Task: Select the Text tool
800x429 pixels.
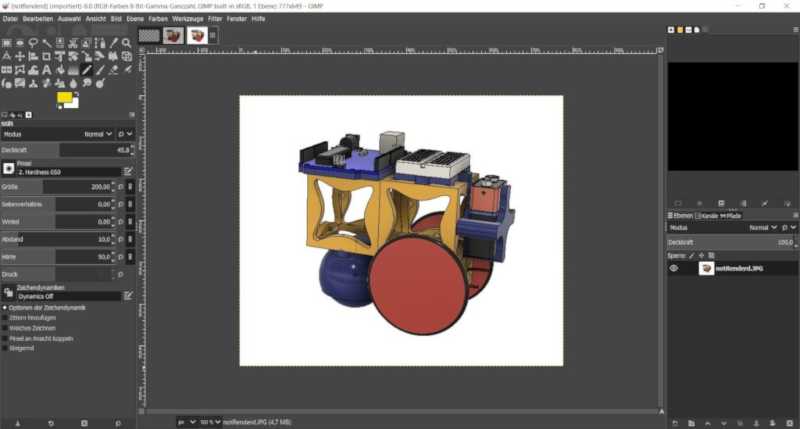Action: click(46, 69)
